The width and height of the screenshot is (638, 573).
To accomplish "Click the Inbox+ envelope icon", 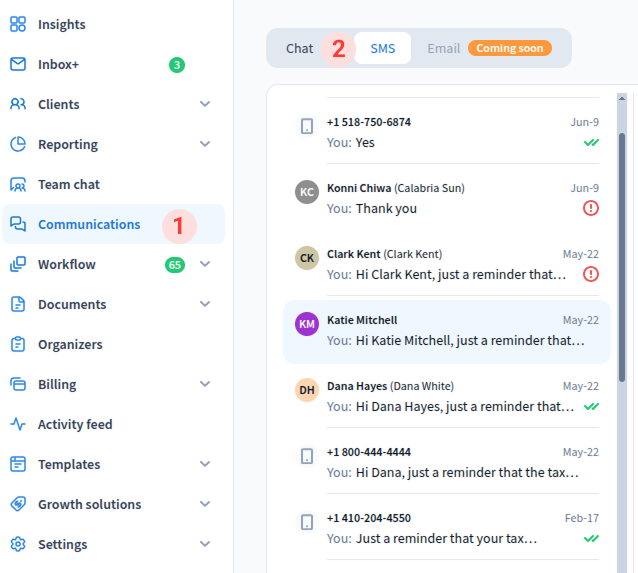I will 18,64.
